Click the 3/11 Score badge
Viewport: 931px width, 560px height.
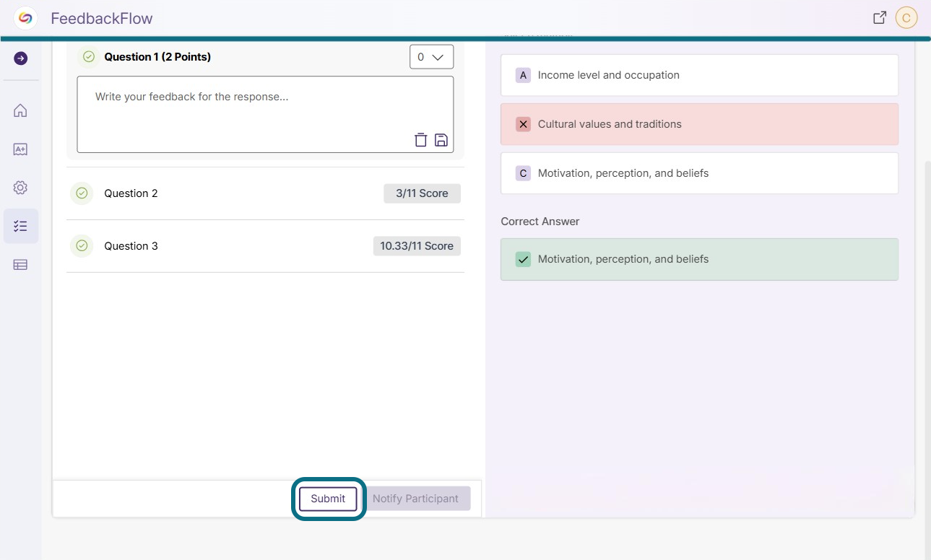tap(422, 193)
